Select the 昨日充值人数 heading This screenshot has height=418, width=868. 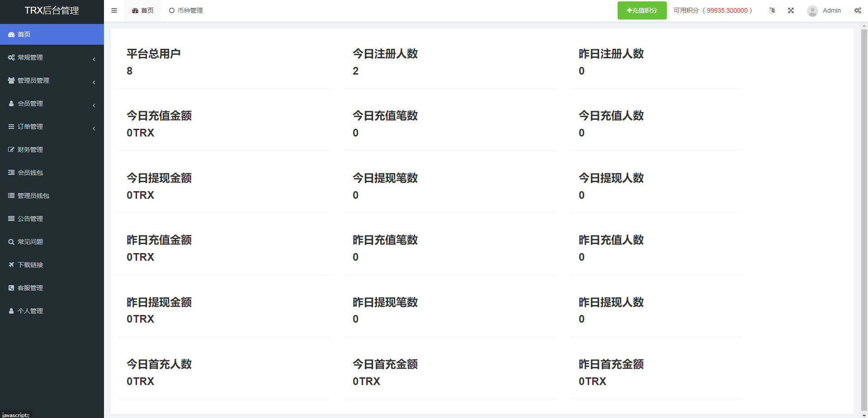[611, 240]
